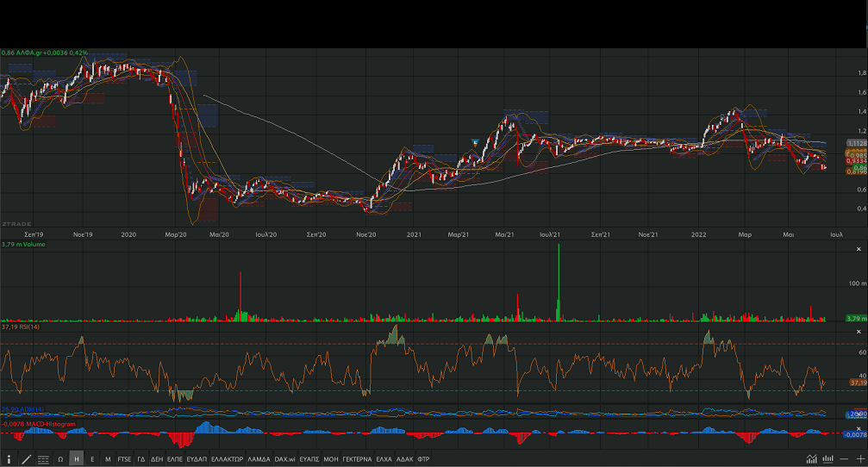
Task: Click the Ω timeframe icon
Action: click(x=61, y=459)
